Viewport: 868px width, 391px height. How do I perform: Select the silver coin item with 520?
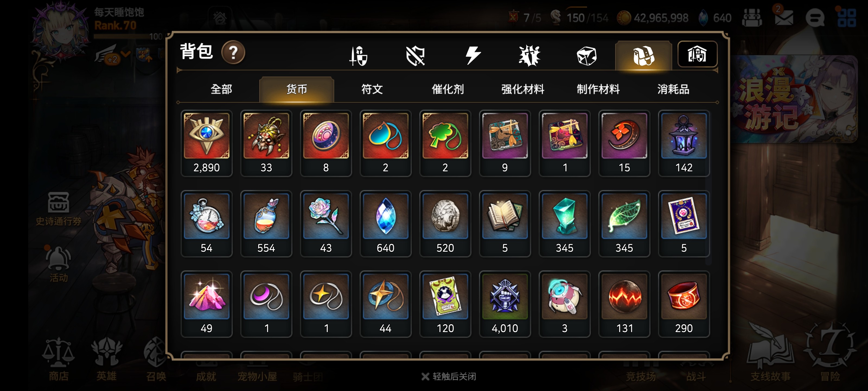[x=445, y=223]
